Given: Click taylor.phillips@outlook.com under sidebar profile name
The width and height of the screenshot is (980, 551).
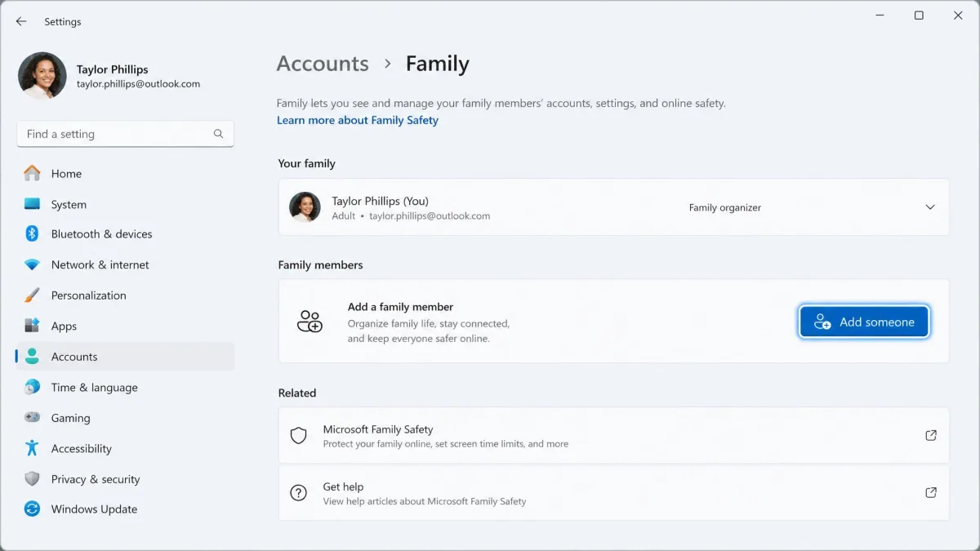Looking at the screenshot, I should click(x=138, y=83).
